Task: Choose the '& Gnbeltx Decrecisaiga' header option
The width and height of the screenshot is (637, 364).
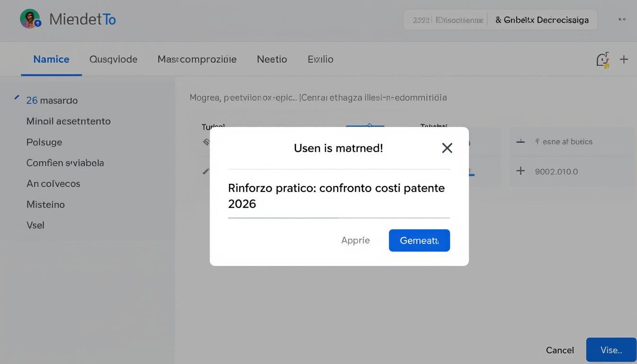Action: click(x=542, y=20)
